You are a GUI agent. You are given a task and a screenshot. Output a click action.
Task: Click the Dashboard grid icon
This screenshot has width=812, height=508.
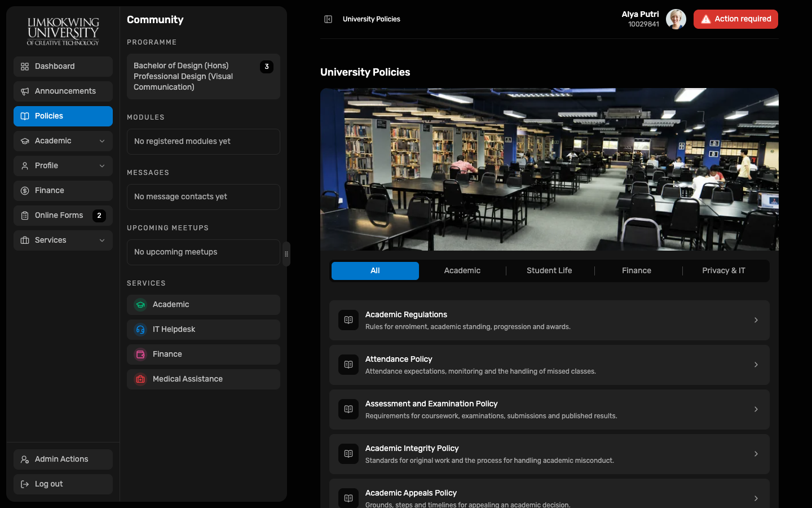tap(25, 67)
